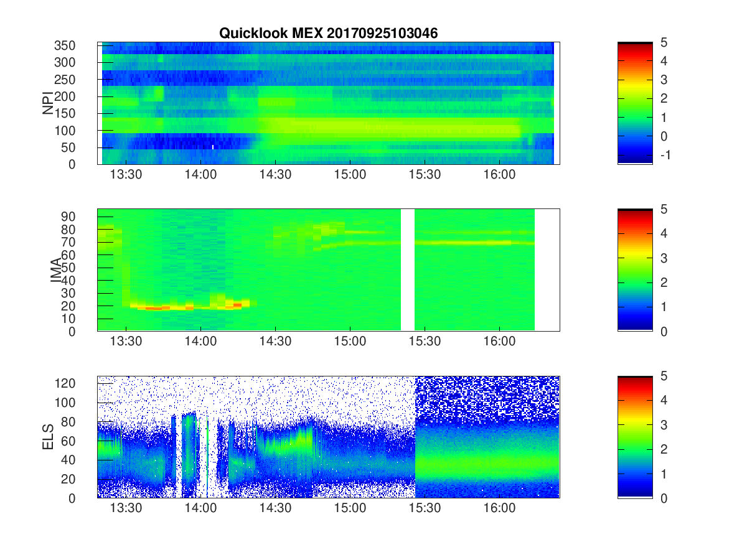
Task: Click the IMA panel colorbar
Action: (x=635, y=270)
